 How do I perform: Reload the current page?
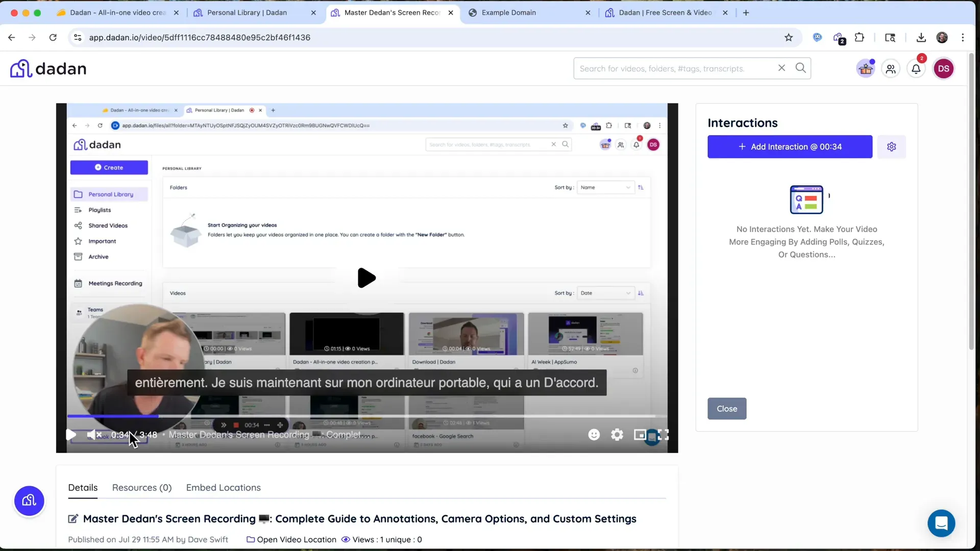tap(53, 37)
